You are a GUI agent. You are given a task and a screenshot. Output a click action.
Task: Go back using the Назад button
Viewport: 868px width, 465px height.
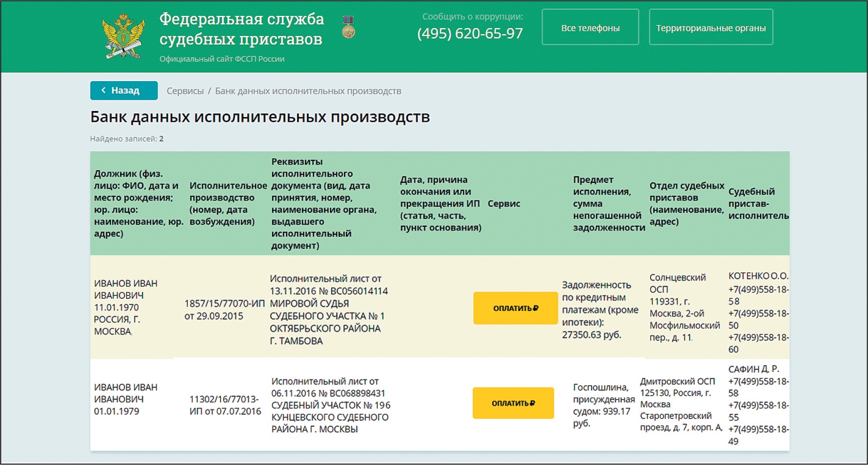[124, 90]
